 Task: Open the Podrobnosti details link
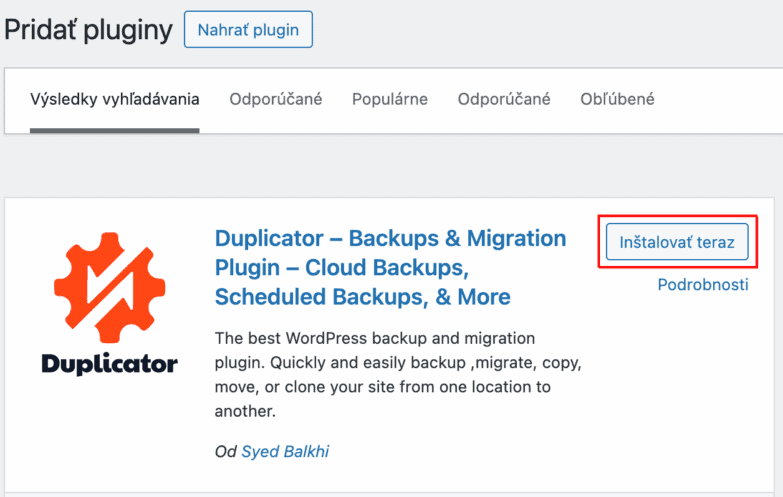703,285
